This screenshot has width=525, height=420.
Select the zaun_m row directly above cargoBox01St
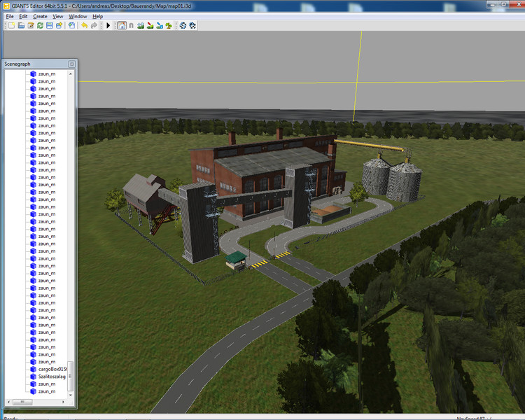click(46, 362)
